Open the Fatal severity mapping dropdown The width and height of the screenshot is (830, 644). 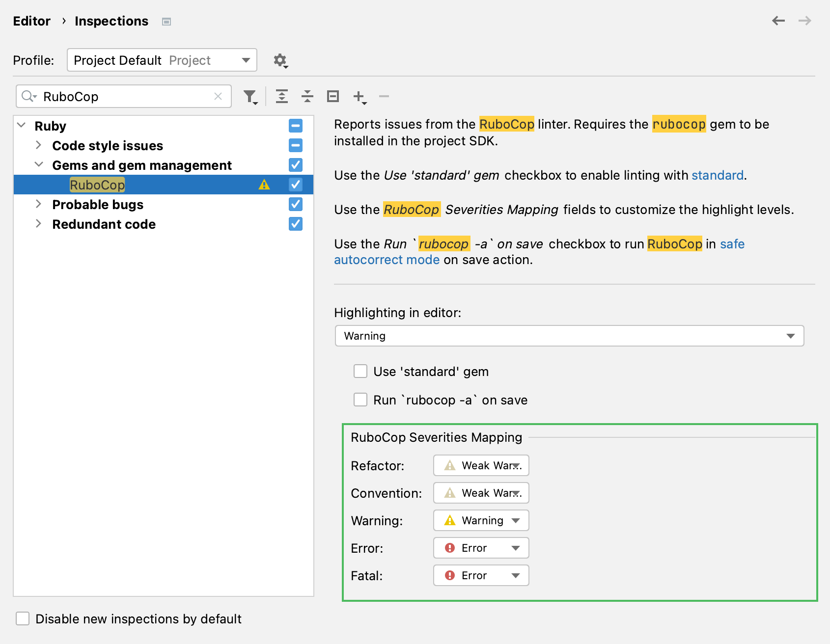[x=481, y=575]
